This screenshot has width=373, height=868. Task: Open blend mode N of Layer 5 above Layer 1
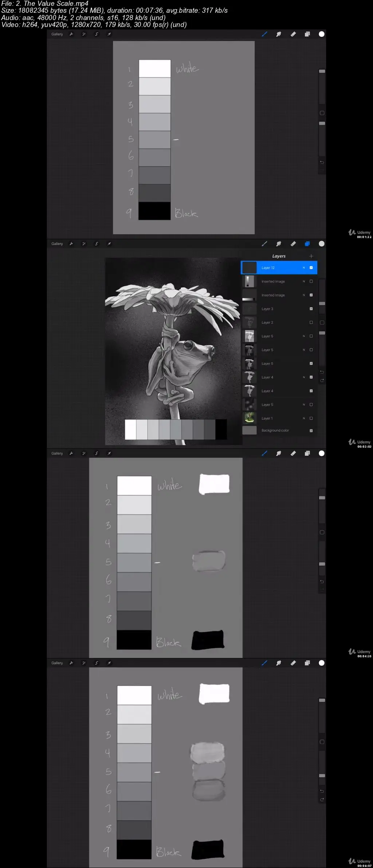coord(304,405)
